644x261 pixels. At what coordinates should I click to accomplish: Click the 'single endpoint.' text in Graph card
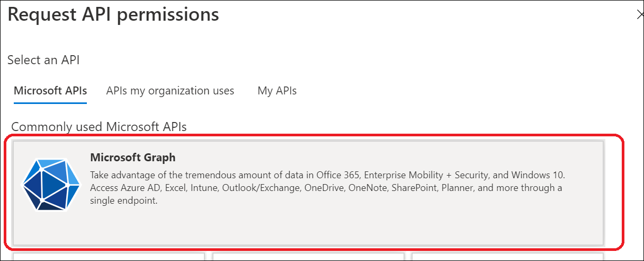tap(124, 201)
